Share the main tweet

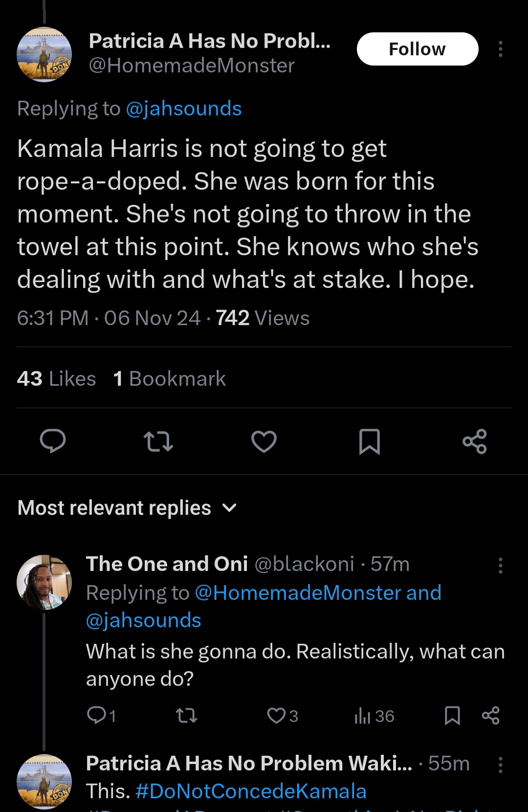[x=475, y=441]
